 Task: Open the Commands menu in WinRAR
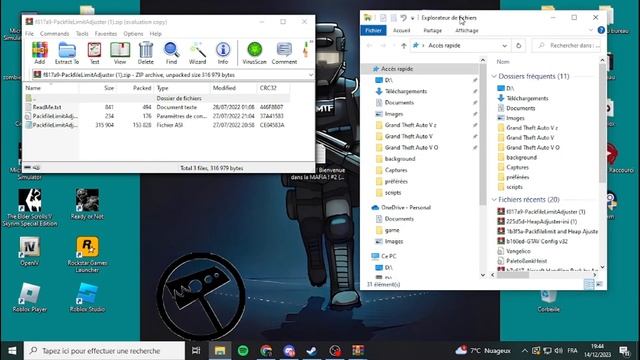[54, 33]
